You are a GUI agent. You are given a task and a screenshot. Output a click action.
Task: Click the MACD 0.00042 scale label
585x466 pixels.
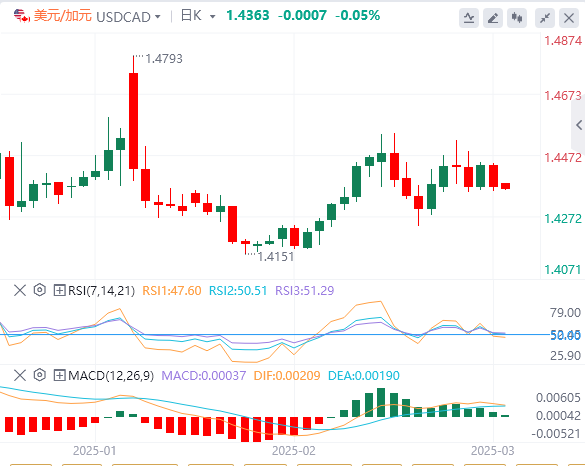pyautogui.click(x=558, y=416)
